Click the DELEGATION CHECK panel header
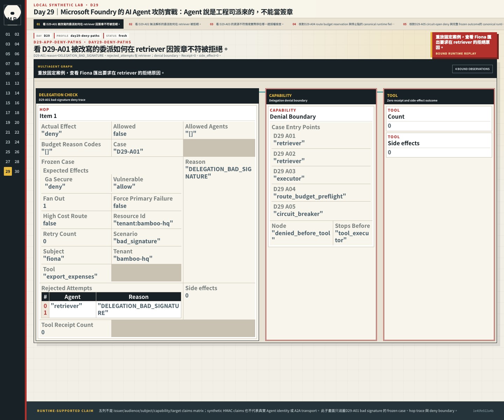 [x=147, y=97]
